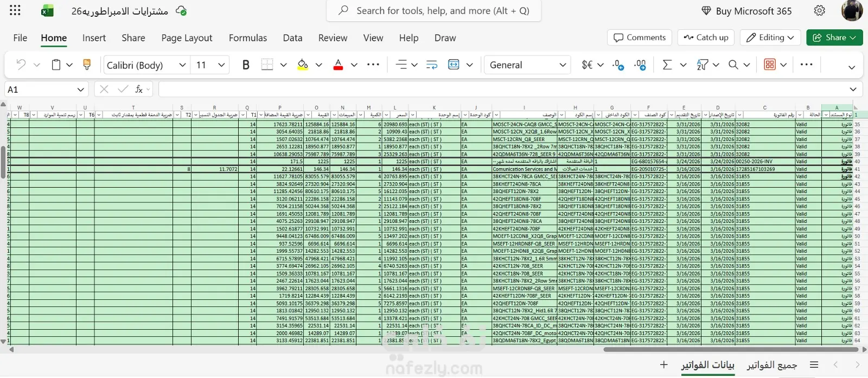Open the all sheets list icon
This screenshot has height=378, width=868.
(814, 365)
